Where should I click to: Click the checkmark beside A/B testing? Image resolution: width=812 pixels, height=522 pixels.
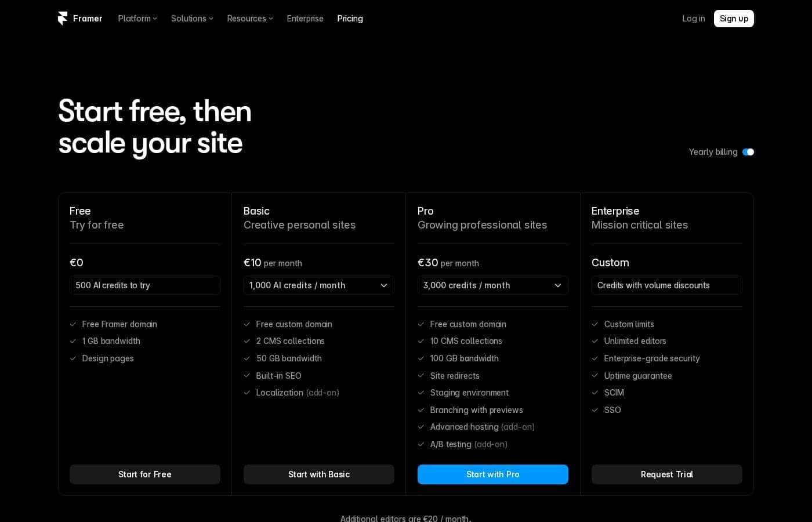[x=421, y=444]
